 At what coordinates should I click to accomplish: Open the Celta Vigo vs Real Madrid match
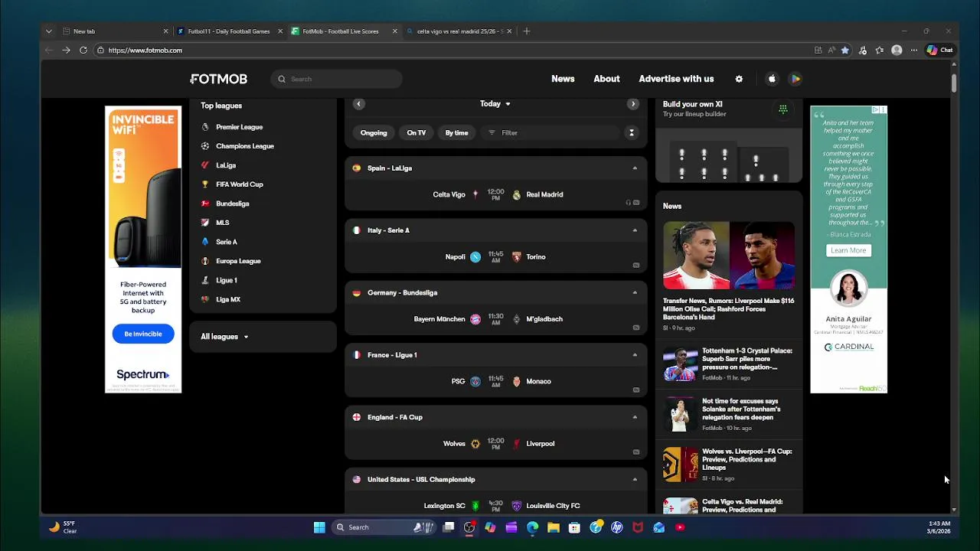tap(496, 195)
